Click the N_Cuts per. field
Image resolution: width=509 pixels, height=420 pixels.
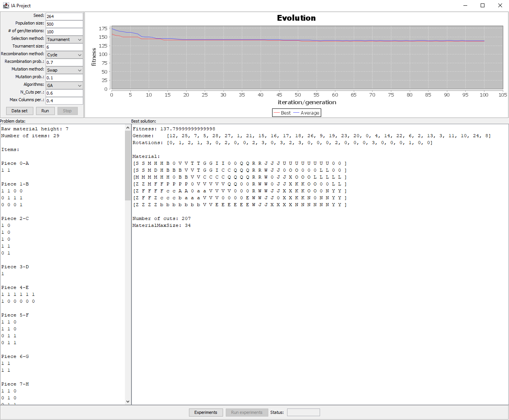[x=64, y=93]
